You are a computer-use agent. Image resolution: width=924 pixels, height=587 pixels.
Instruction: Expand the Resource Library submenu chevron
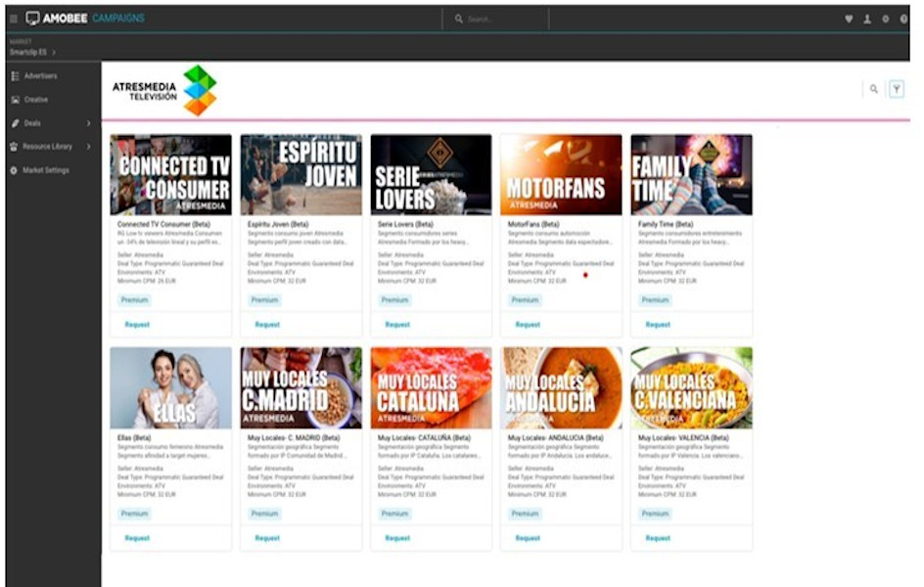pyautogui.click(x=88, y=147)
